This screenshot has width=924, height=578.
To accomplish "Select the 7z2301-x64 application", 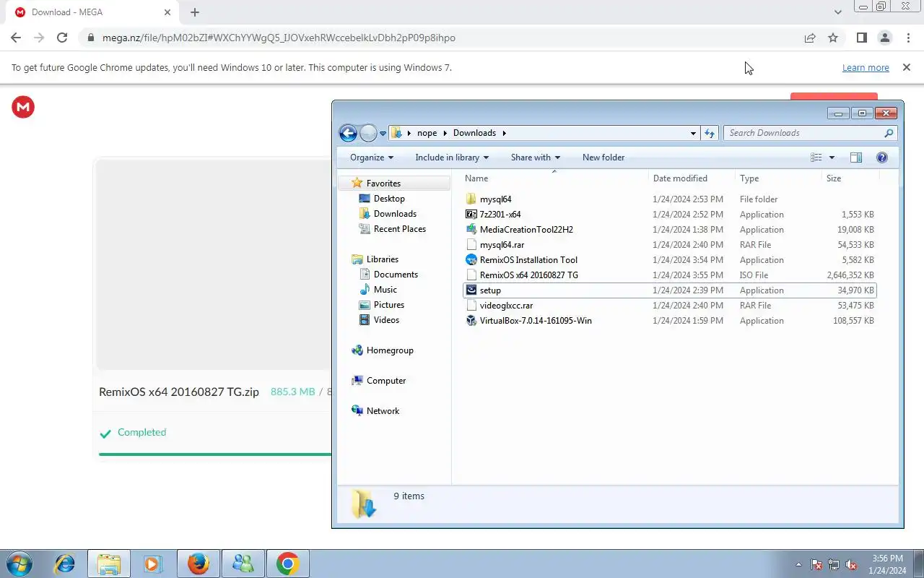I will point(500,215).
